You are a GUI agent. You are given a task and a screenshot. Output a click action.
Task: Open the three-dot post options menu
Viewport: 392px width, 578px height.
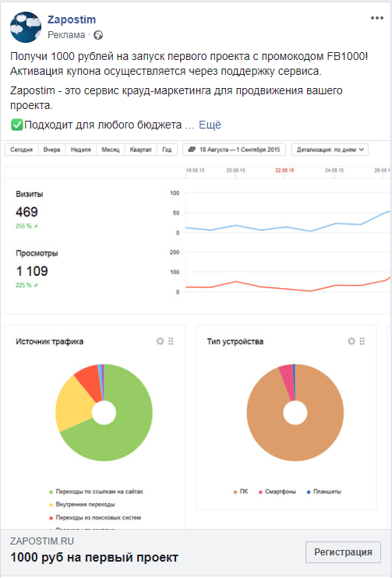pyautogui.click(x=377, y=18)
